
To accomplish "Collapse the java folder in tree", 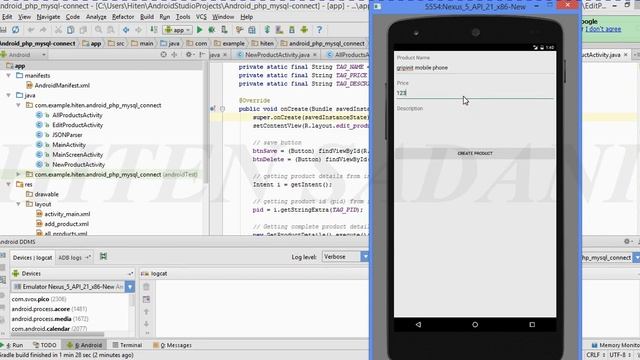I will click(9, 95).
